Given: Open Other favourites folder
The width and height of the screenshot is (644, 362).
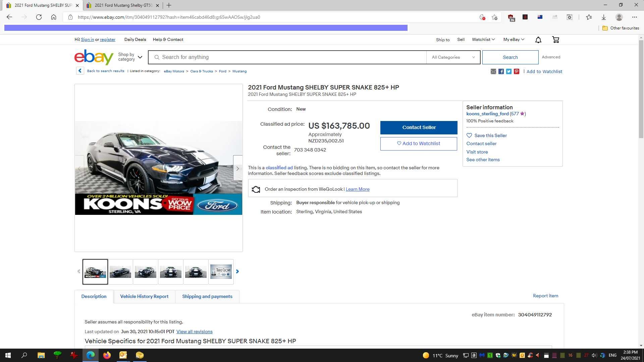Looking at the screenshot, I should pos(621,28).
